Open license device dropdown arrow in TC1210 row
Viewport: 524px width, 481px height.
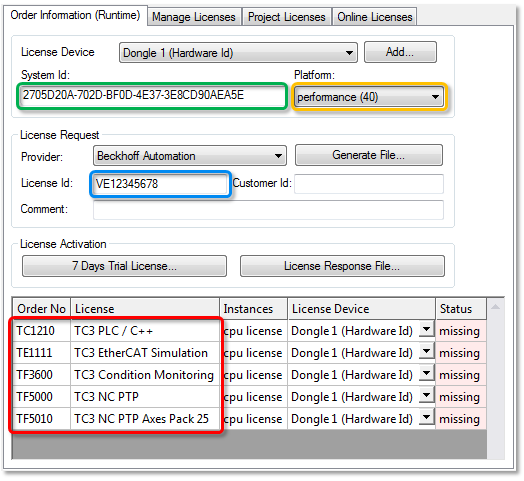click(426, 329)
